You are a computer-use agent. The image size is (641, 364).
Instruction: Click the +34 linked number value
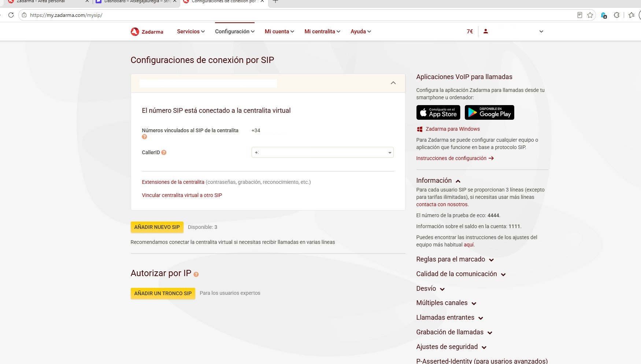(x=256, y=130)
